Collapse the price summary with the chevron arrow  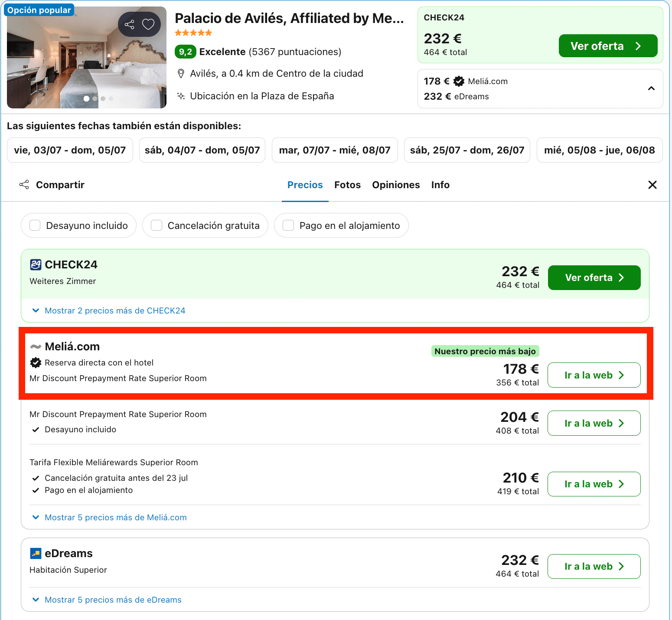(x=651, y=88)
